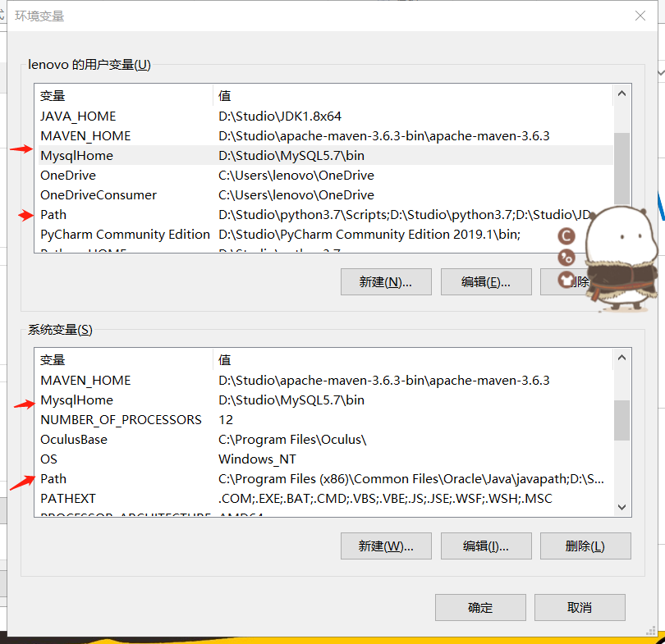Click system variables scrollbar thumb
The width and height of the screenshot is (665, 644).
[621, 420]
